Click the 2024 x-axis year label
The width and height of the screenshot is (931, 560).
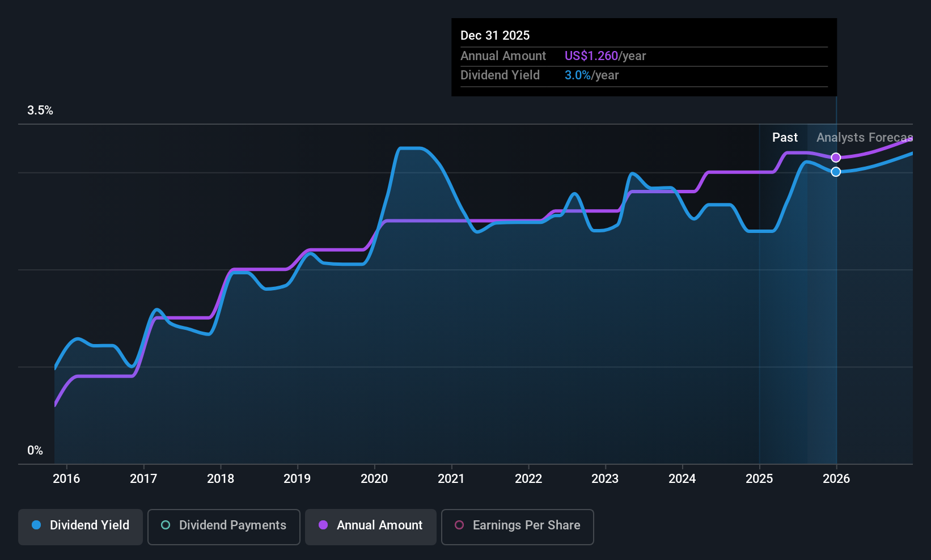click(x=682, y=478)
